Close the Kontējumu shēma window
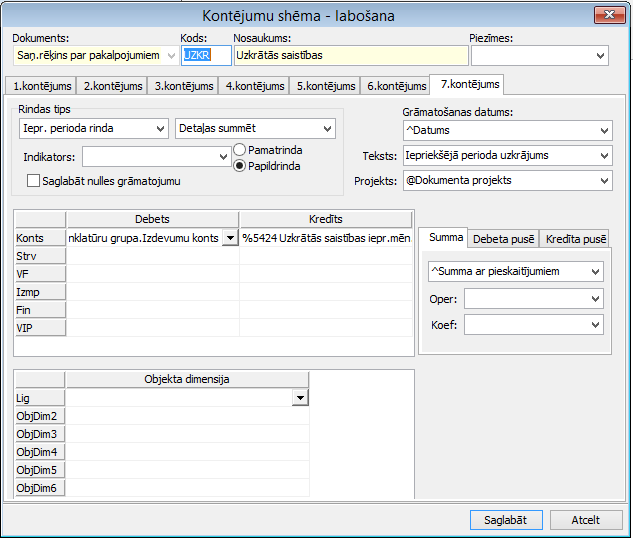 click(x=603, y=15)
